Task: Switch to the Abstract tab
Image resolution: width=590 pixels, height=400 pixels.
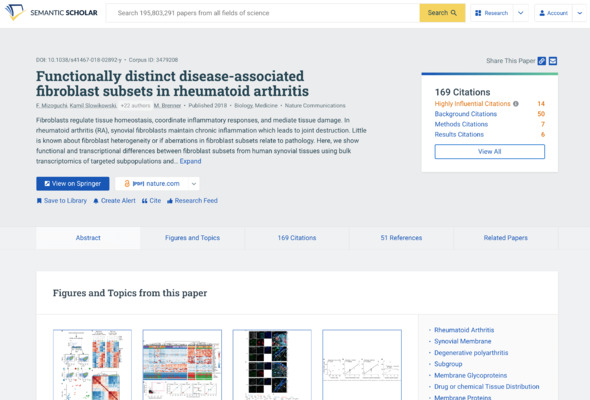Action: pyautogui.click(x=88, y=238)
